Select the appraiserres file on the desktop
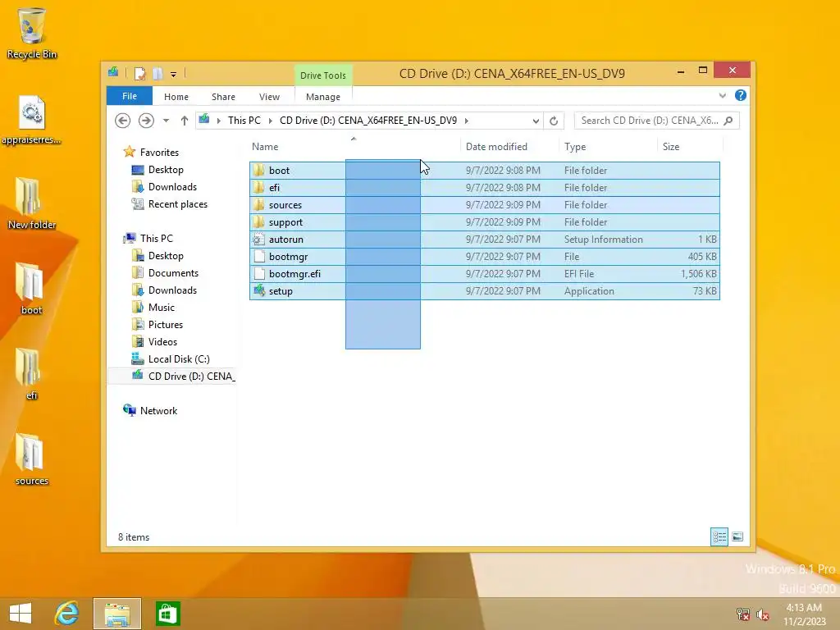The image size is (840, 630). (32, 120)
